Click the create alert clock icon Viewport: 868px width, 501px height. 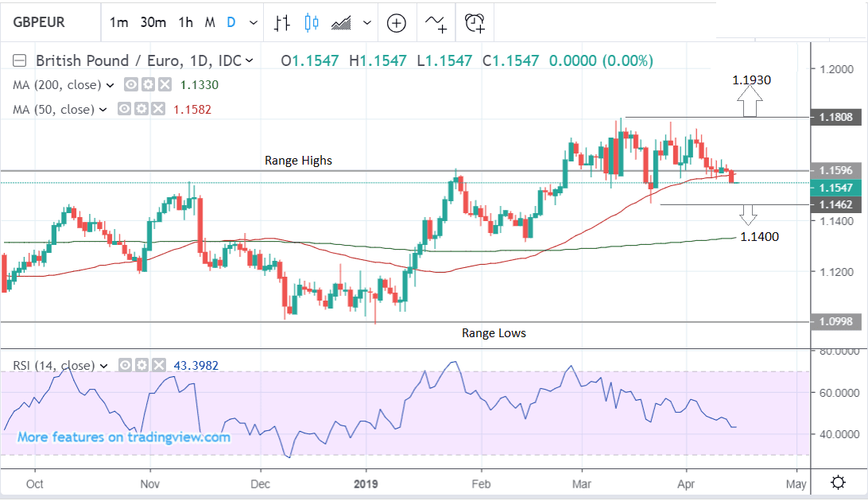pos(475,23)
